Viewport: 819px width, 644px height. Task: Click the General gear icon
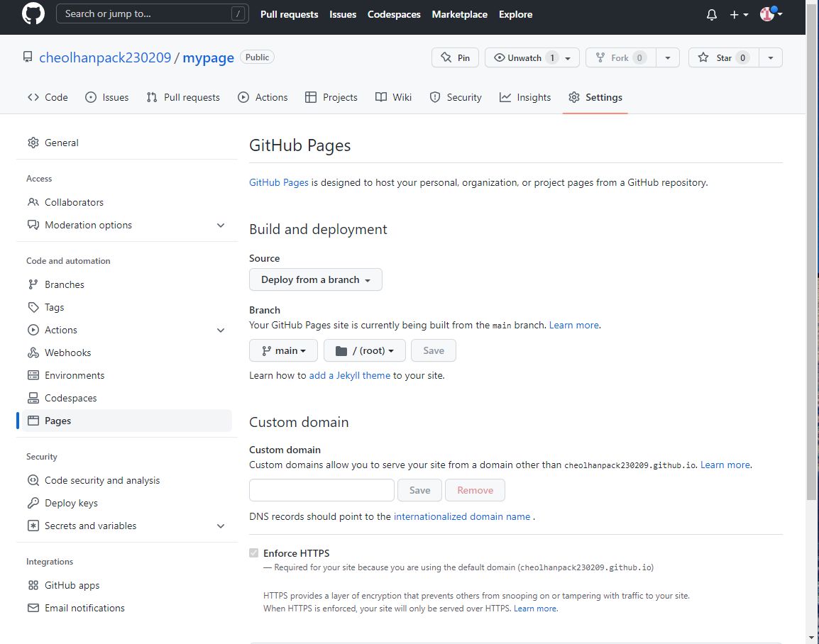[33, 143]
